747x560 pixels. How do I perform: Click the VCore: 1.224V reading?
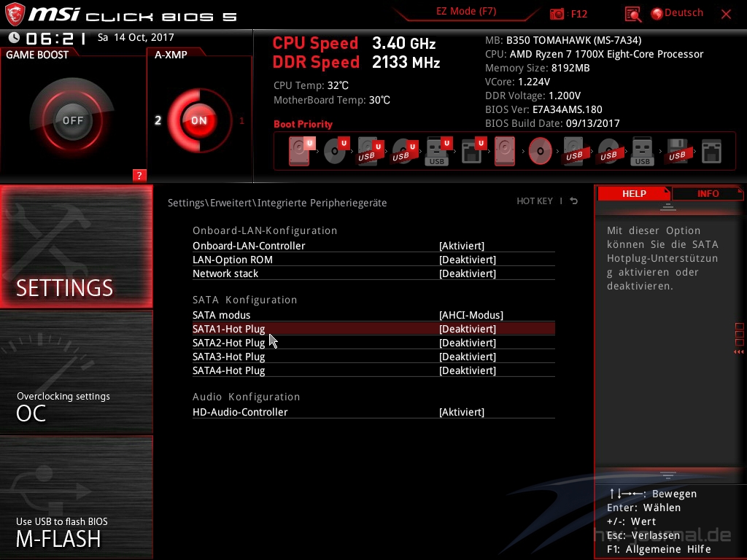click(x=517, y=82)
